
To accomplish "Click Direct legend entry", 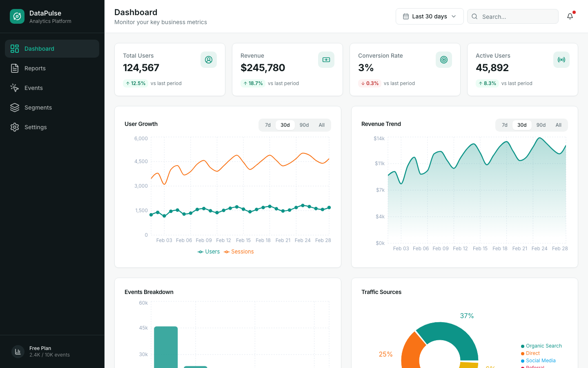I will (530, 353).
